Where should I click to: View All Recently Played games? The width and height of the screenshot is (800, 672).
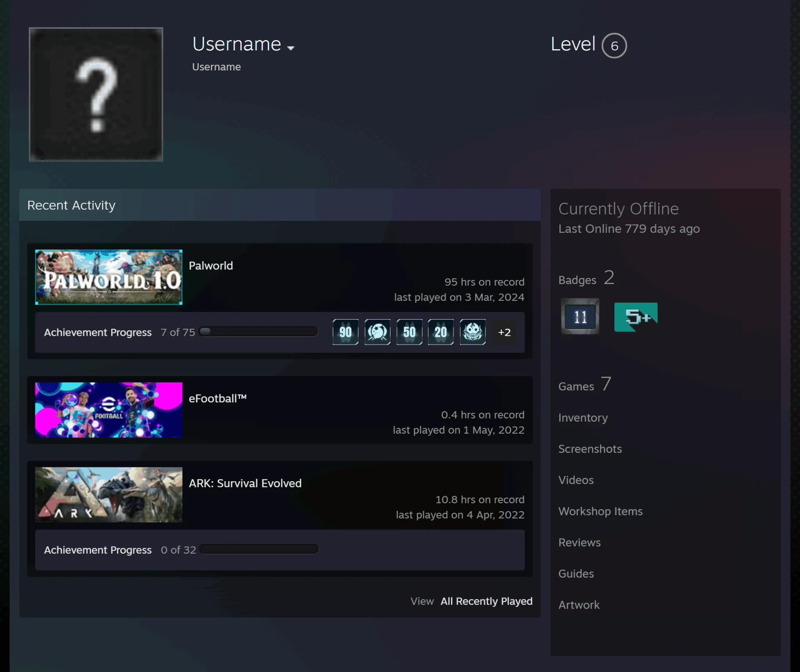tap(487, 601)
